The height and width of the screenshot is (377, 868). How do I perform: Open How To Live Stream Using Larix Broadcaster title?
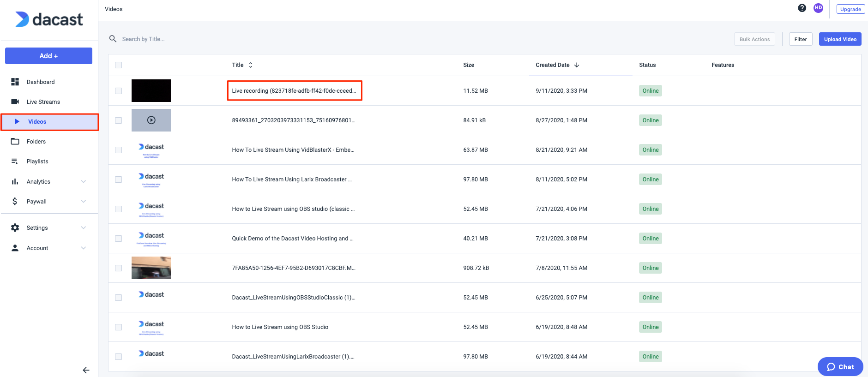point(292,180)
